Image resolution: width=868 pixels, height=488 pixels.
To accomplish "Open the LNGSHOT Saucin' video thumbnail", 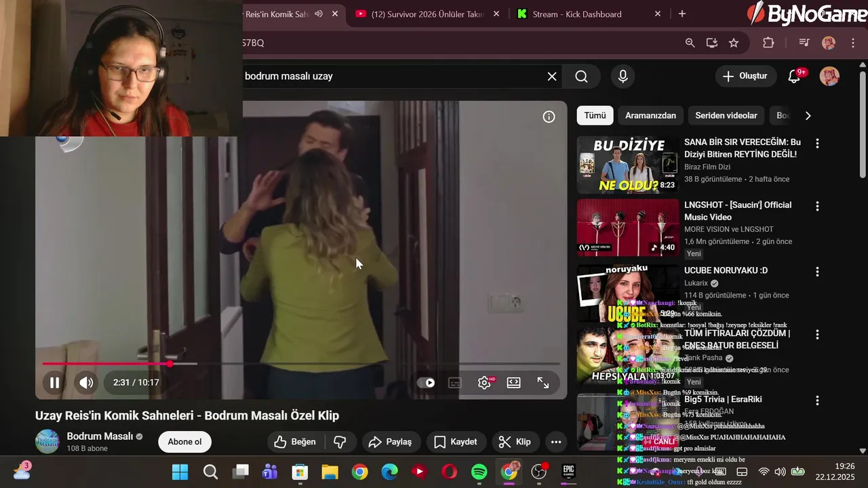I will click(x=627, y=227).
